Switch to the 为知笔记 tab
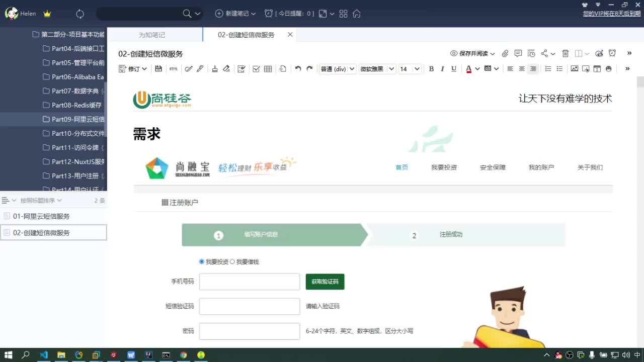Screen dimensions: 644x362 click(x=152, y=35)
